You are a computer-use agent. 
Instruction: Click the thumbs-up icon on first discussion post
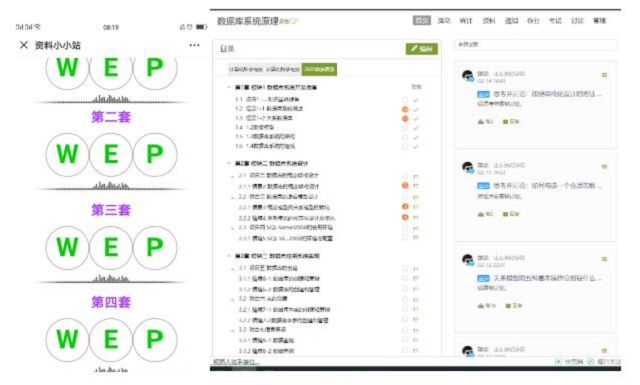481,122
